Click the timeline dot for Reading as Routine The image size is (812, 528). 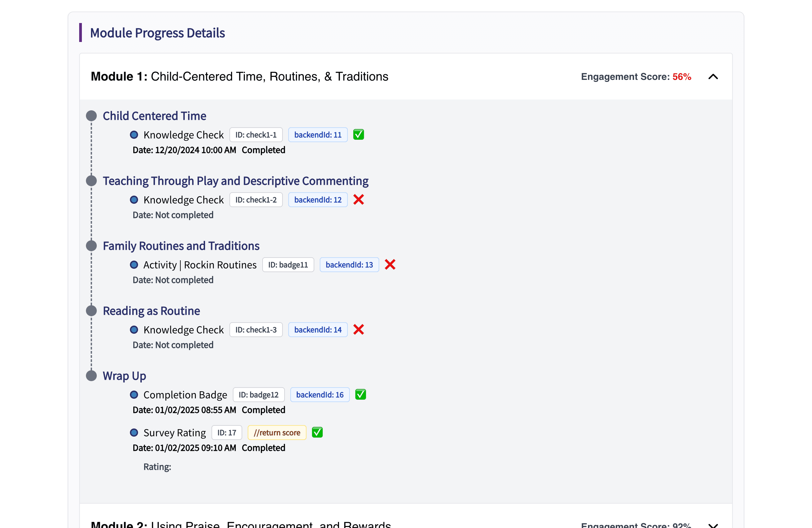(x=91, y=311)
